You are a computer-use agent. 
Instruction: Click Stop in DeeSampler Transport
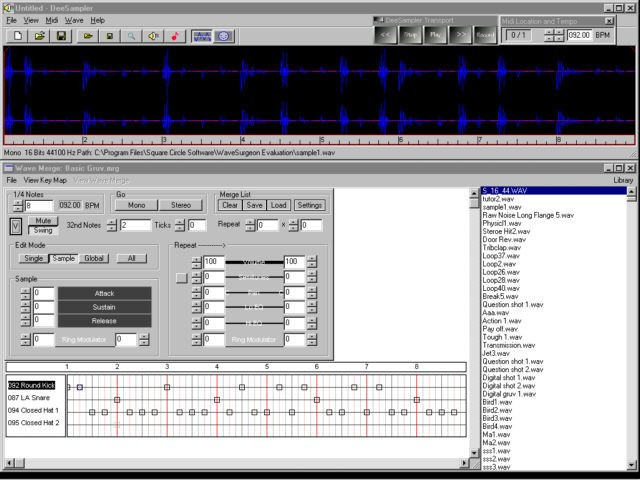pos(410,36)
